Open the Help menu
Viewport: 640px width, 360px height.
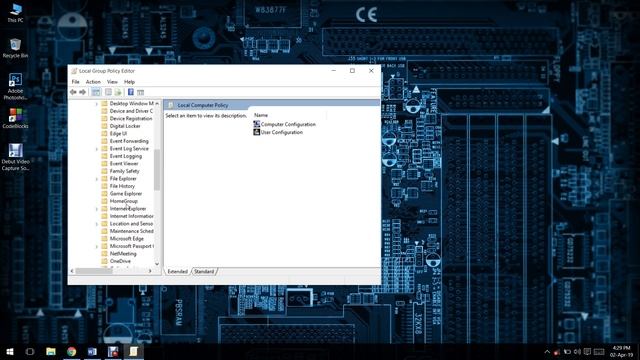[x=129, y=82]
